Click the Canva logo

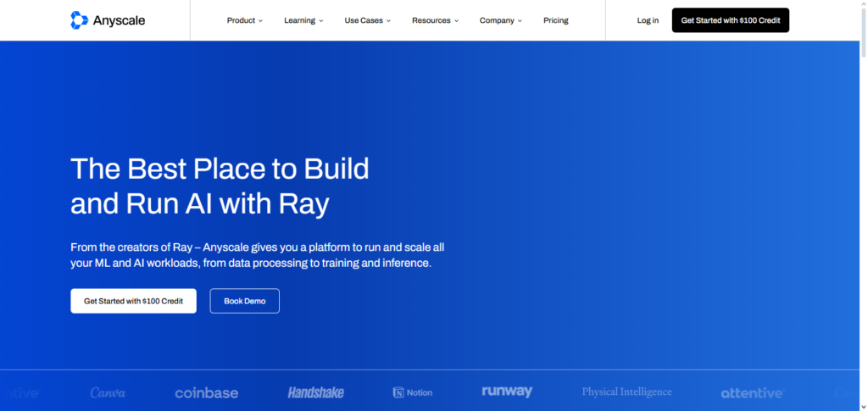click(x=108, y=392)
